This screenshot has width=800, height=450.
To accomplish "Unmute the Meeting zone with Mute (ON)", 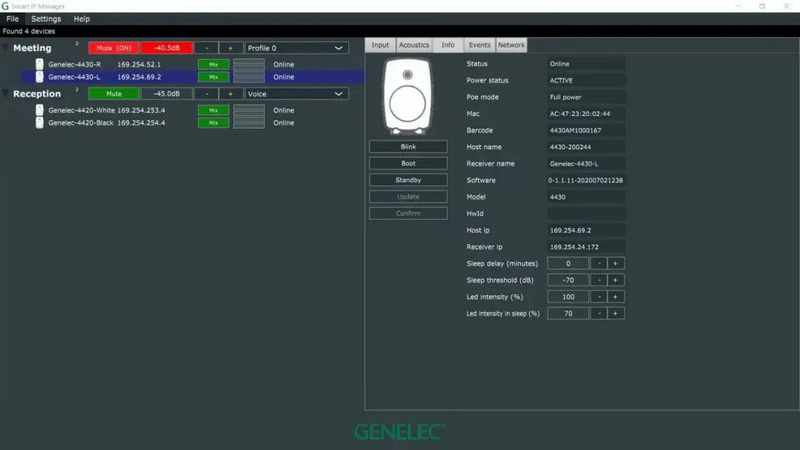I will coord(114,48).
